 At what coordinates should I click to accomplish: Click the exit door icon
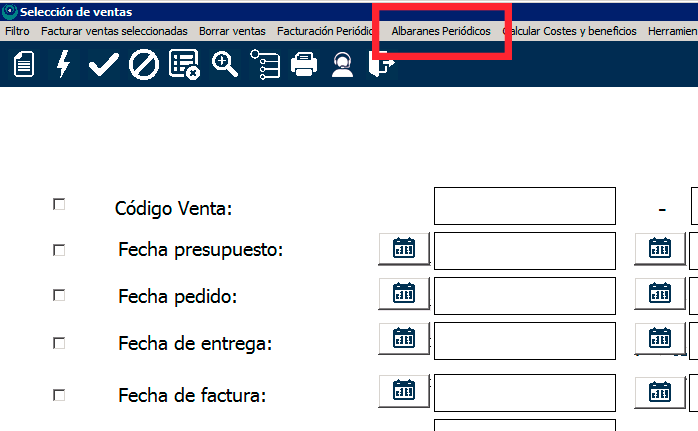pyautogui.click(x=382, y=66)
